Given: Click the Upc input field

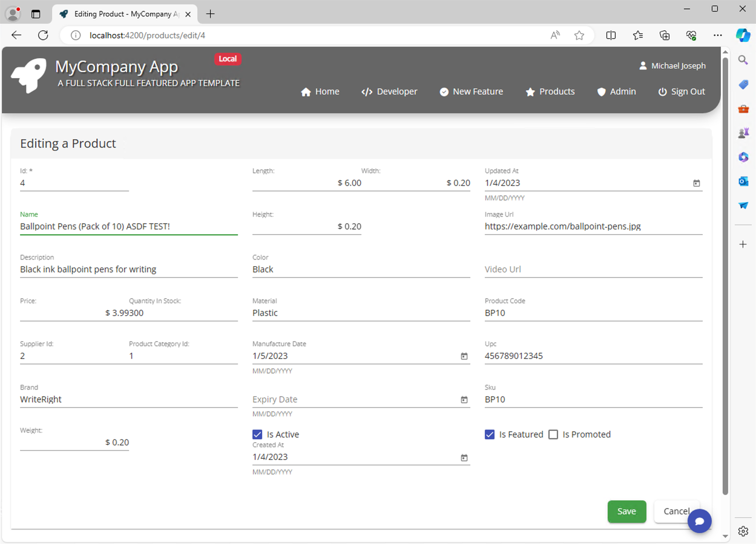Looking at the screenshot, I should click(x=594, y=356).
